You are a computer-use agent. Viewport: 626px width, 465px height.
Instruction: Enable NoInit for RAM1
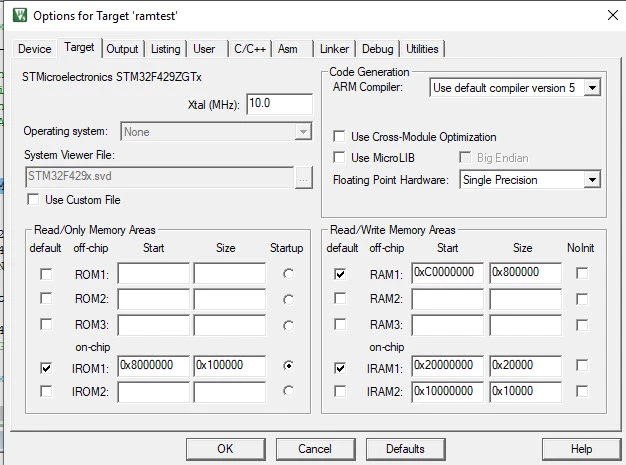pyautogui.click(x=582, y=273)
